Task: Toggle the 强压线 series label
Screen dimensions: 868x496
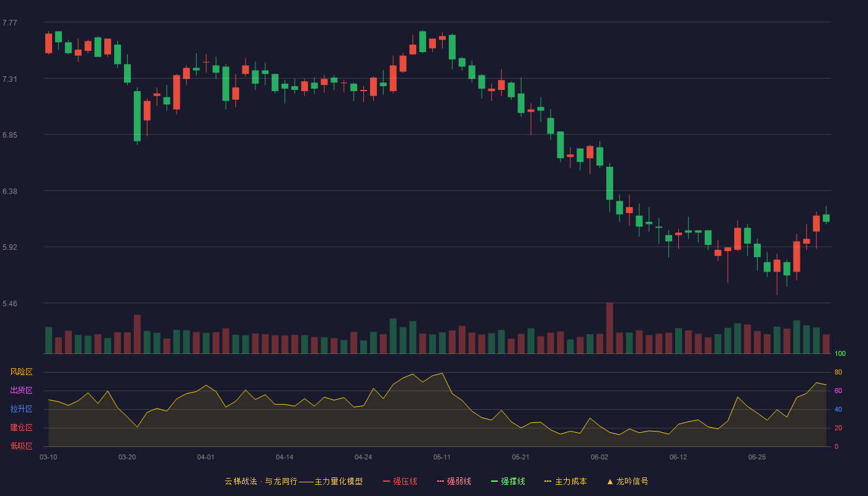Action: (x=405, y=481)
